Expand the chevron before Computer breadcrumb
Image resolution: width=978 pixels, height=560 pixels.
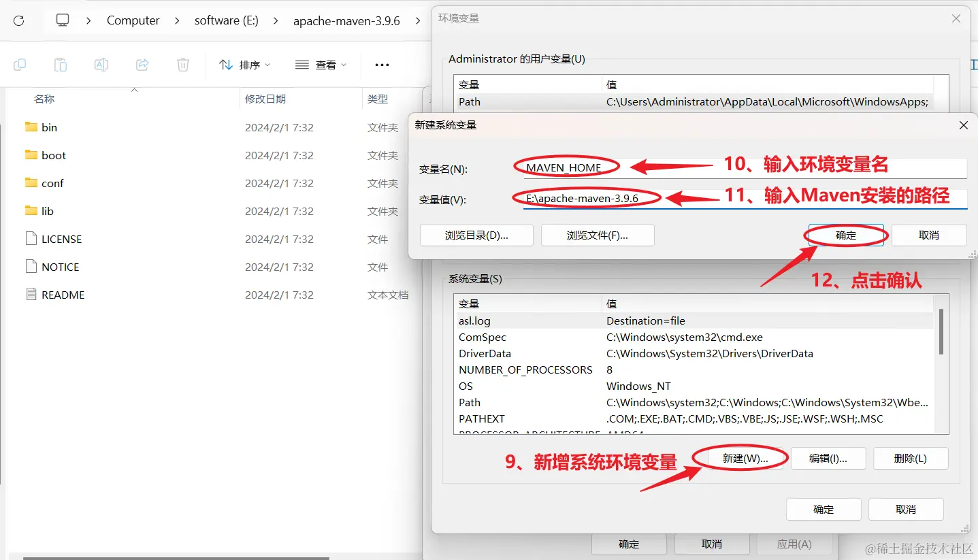pos(88,20)
